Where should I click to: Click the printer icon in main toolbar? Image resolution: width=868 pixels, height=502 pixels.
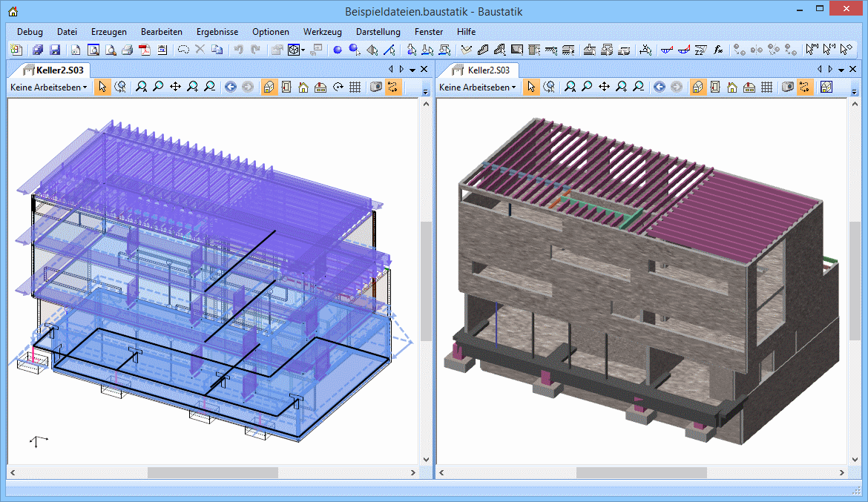tap(127, 50)
